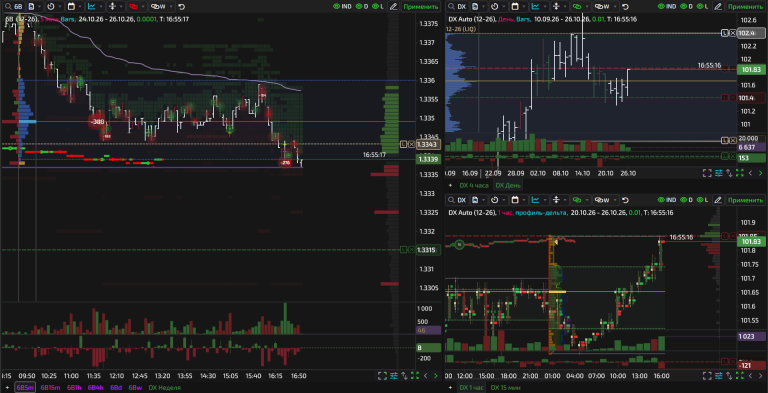Click Применить in the 6B chart toolbar
Viewport: 768px width, 393px height.
(x=421, y=6)
